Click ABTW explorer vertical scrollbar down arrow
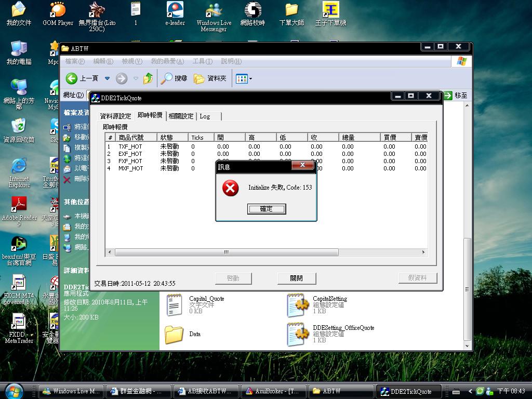 (x=467, y=346)
